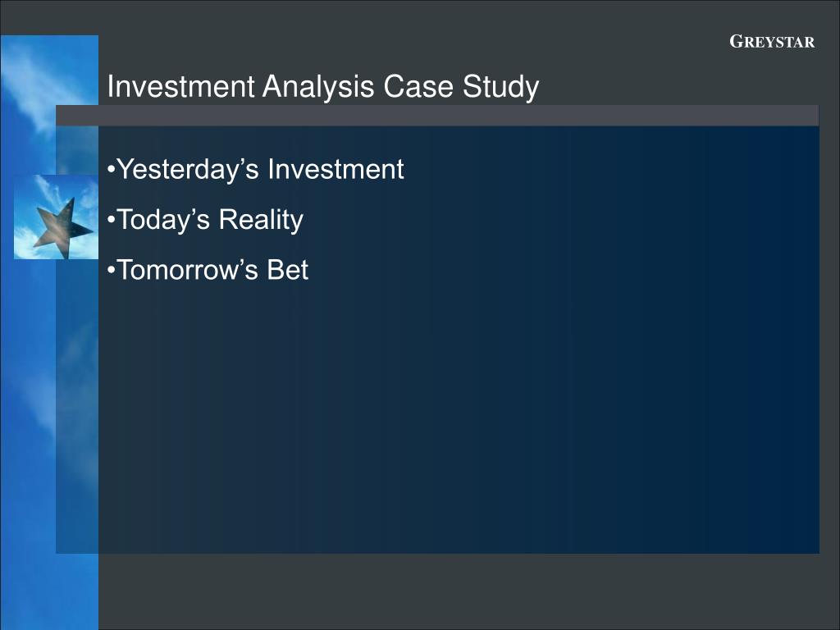
Task: Click the words Case Study in the title
Action: (x=461, y=87)
